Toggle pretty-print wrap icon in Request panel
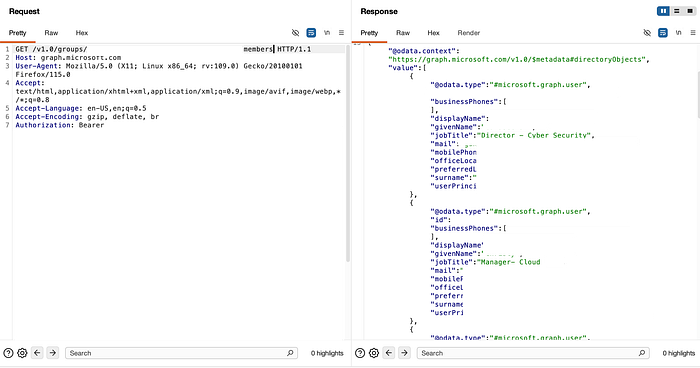This screenshot has width=700, height=368. coord(311,33)
